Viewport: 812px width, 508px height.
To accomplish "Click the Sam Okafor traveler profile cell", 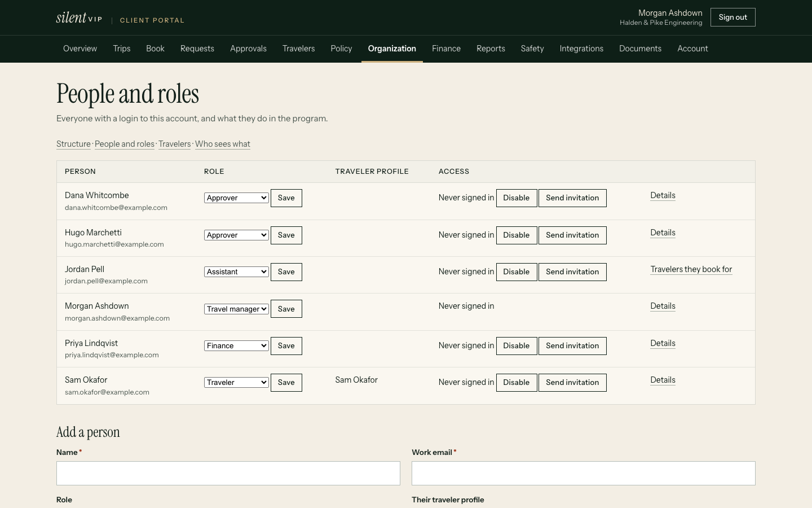I will tap(356, 380).
